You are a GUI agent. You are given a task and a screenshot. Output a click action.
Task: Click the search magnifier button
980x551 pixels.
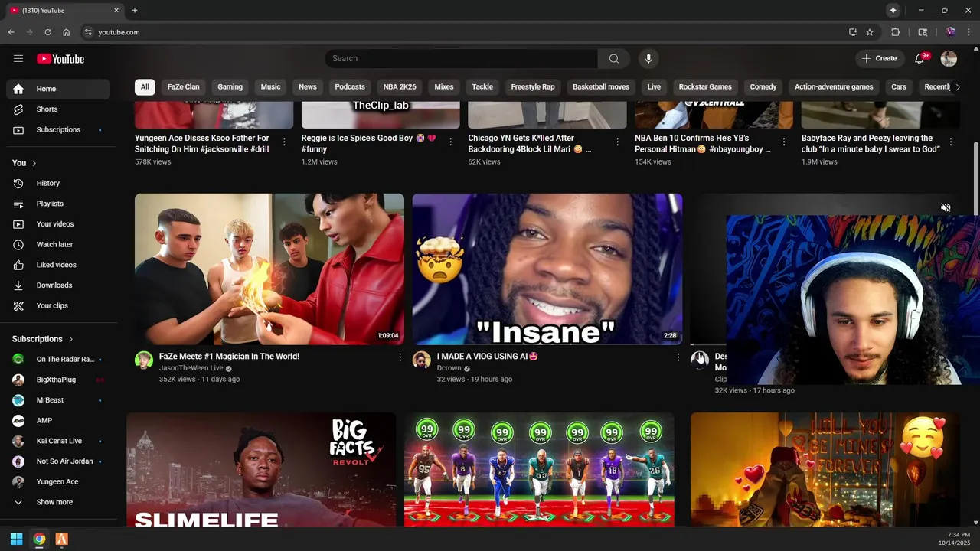pos(613,59)
